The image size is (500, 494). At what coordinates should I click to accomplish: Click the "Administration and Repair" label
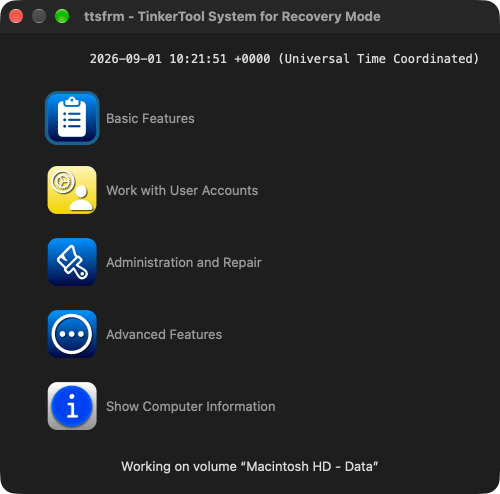coord(184,263)
